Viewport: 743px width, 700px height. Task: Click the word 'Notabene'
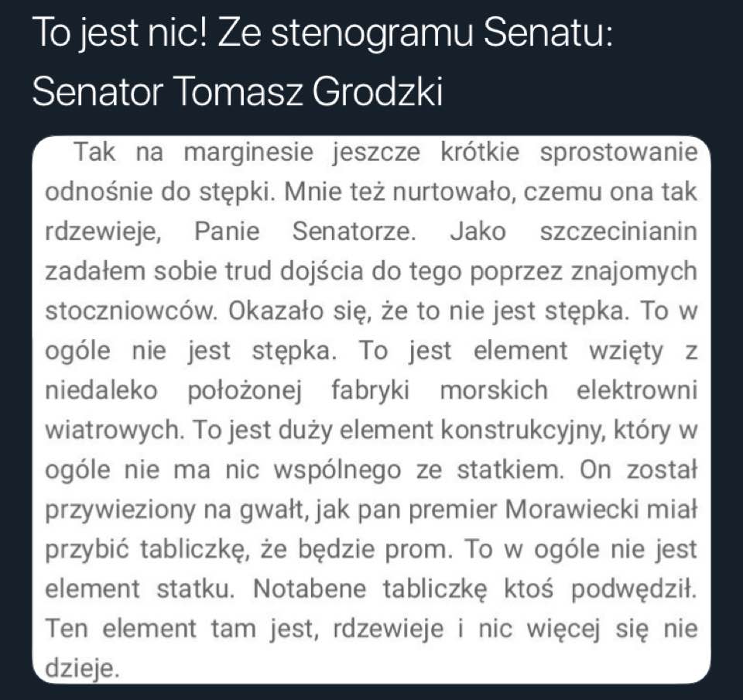point(310,589)
